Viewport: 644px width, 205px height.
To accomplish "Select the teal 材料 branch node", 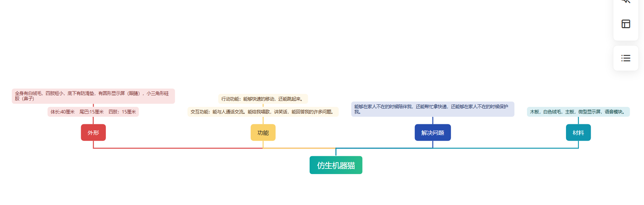I will (x=578, y=133).
